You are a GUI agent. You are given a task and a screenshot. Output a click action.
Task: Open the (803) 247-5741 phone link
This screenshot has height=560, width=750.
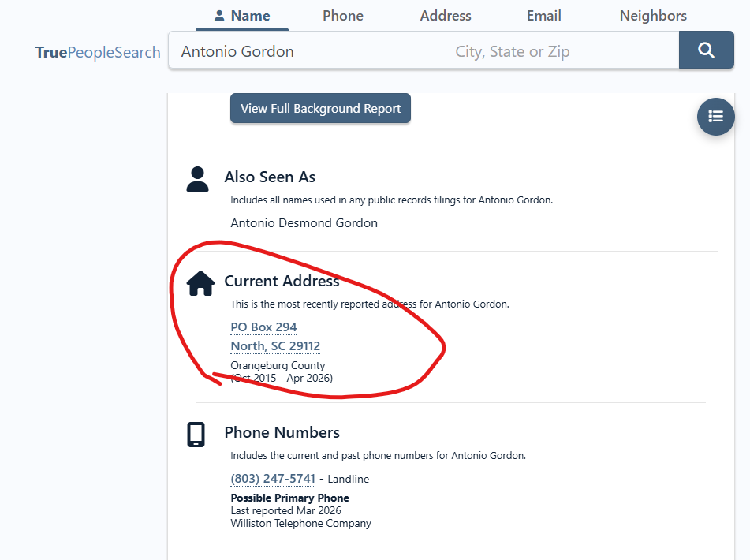coord(273,479)
